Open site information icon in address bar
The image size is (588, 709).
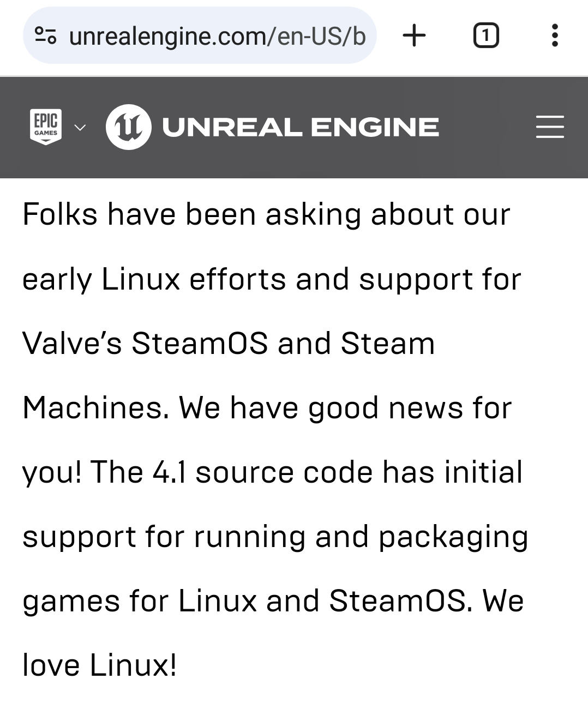(45, 36)
